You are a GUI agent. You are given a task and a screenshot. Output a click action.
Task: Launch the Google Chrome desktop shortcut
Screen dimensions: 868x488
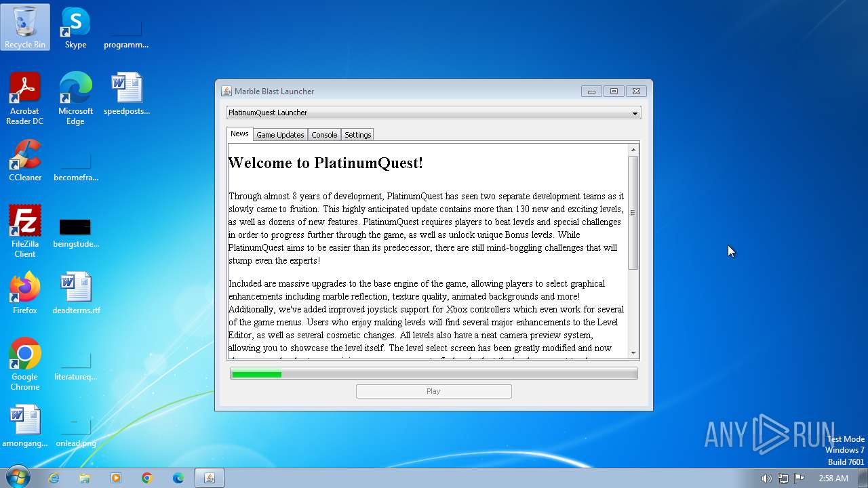click(25, 364)
